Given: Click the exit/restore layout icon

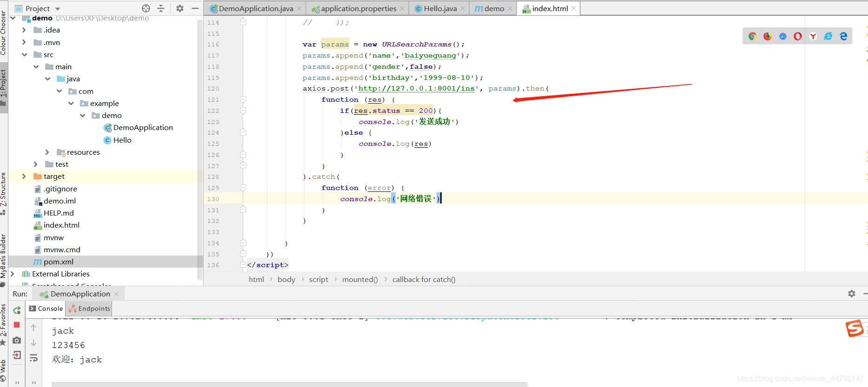Looking at the screenshot, I should [17, 355].
